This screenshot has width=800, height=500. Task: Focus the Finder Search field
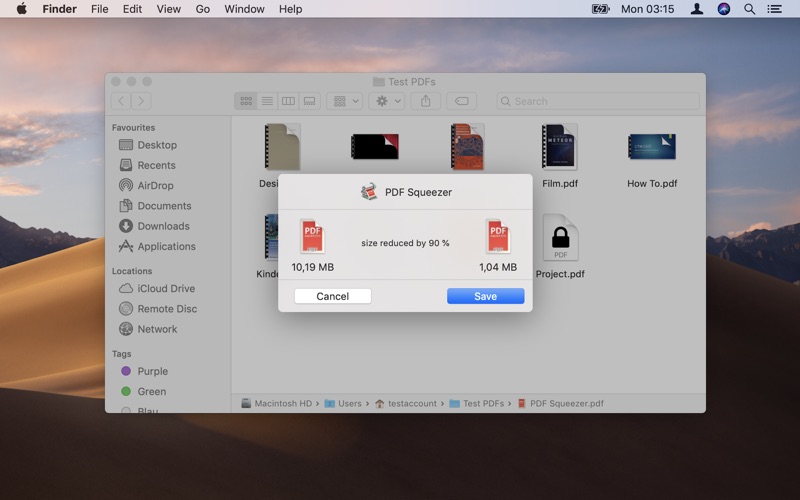click(598, 101)
